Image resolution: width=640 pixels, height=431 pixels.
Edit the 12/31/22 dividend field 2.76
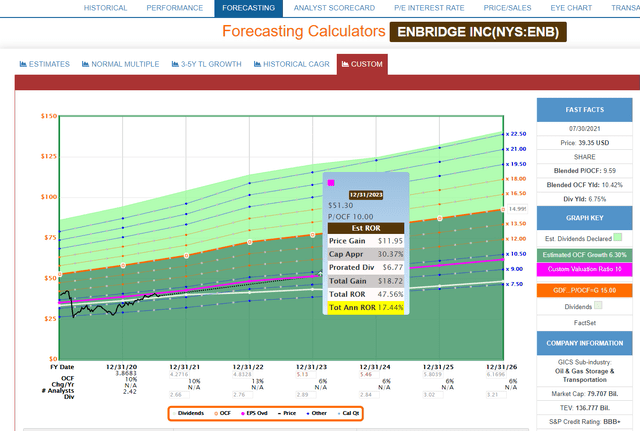click(242, 395)
